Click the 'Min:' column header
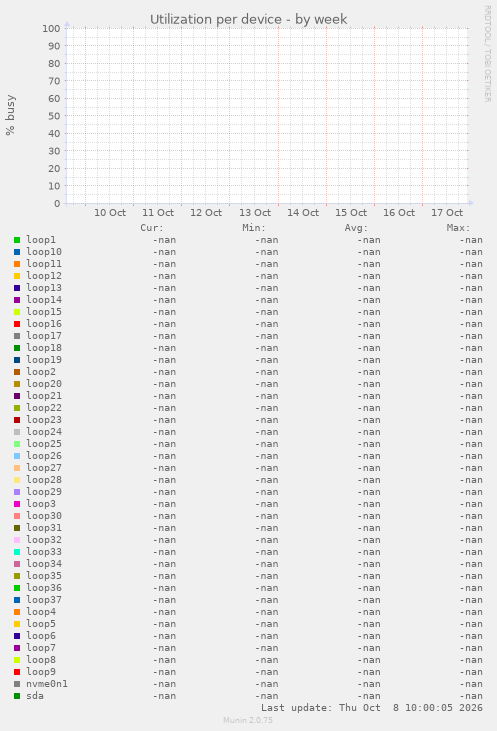The width and height of the screenshot is (497, 731). tap(254, 228)
